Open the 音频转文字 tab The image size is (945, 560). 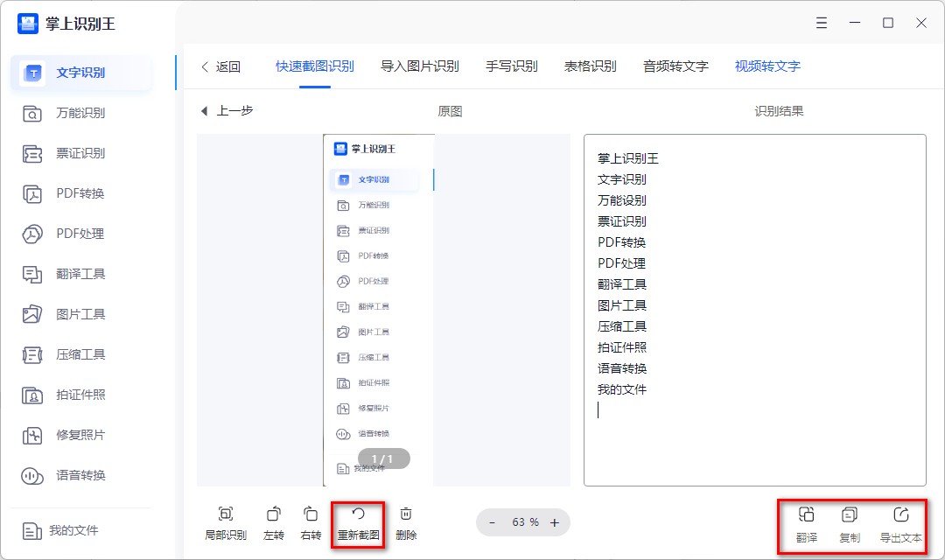675,66
